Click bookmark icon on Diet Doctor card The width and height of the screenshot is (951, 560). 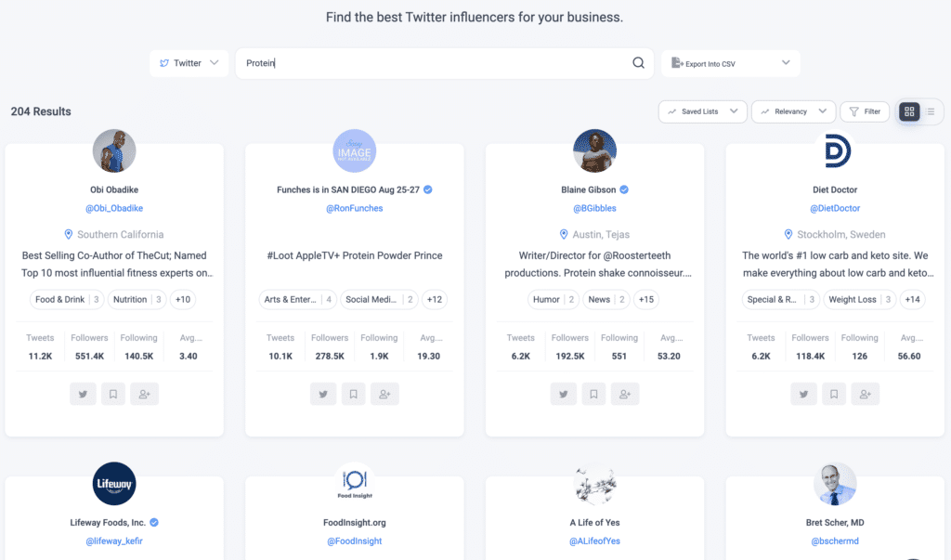tap(834, 394)
